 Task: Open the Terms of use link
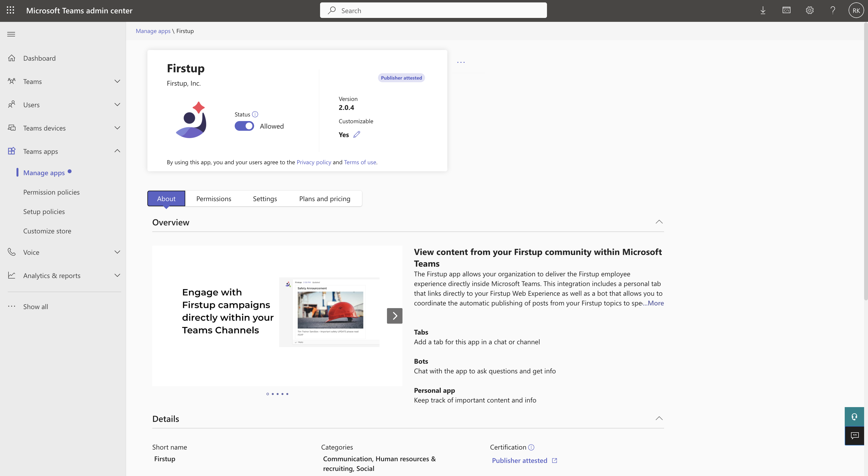pyautogui.click(x=360, y=162)
